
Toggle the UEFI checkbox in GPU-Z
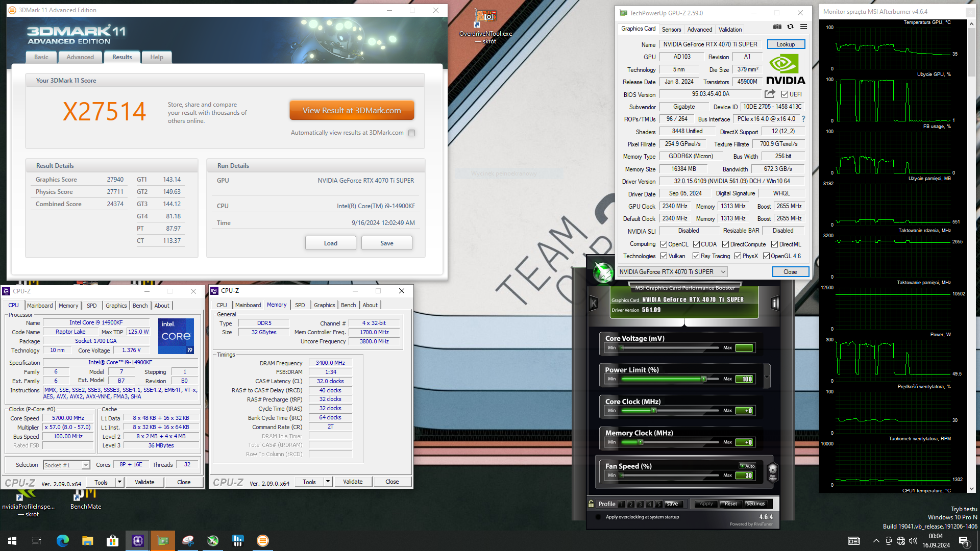tap(785, 94)
